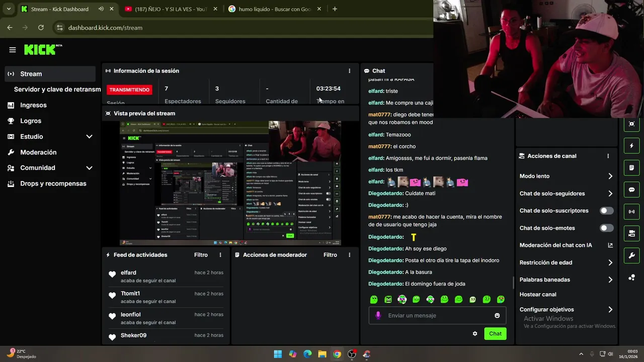
Task: Click the green Chat send button
Action: tap(495, 333)
